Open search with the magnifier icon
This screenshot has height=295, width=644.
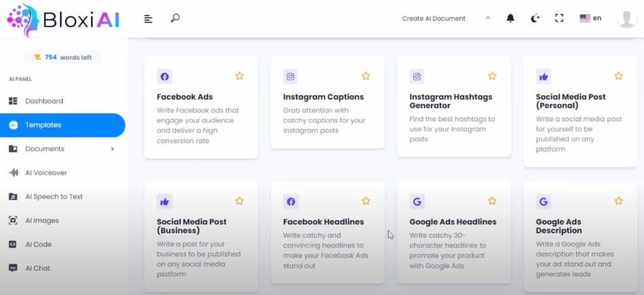point(175,18)
